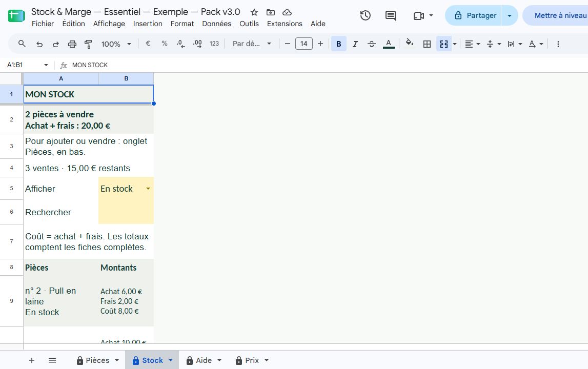Click the font size field

click(x=304, y=44)
